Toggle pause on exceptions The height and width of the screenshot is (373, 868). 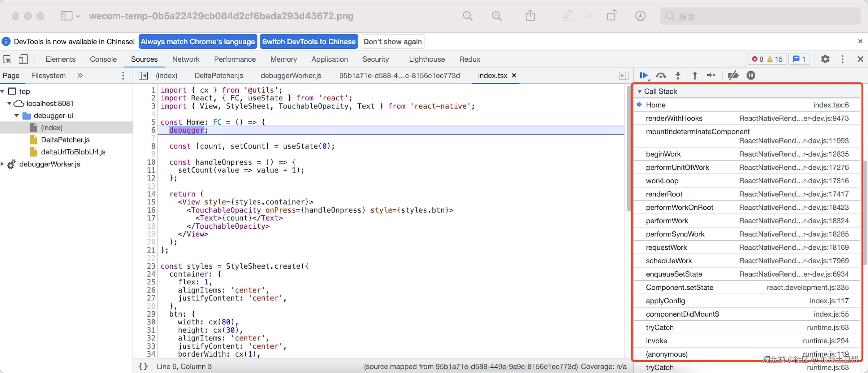click(750, 76)
